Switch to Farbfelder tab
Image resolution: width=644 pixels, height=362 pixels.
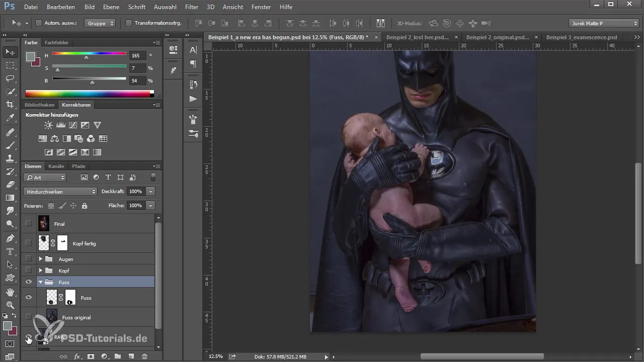tap(56, 43)
